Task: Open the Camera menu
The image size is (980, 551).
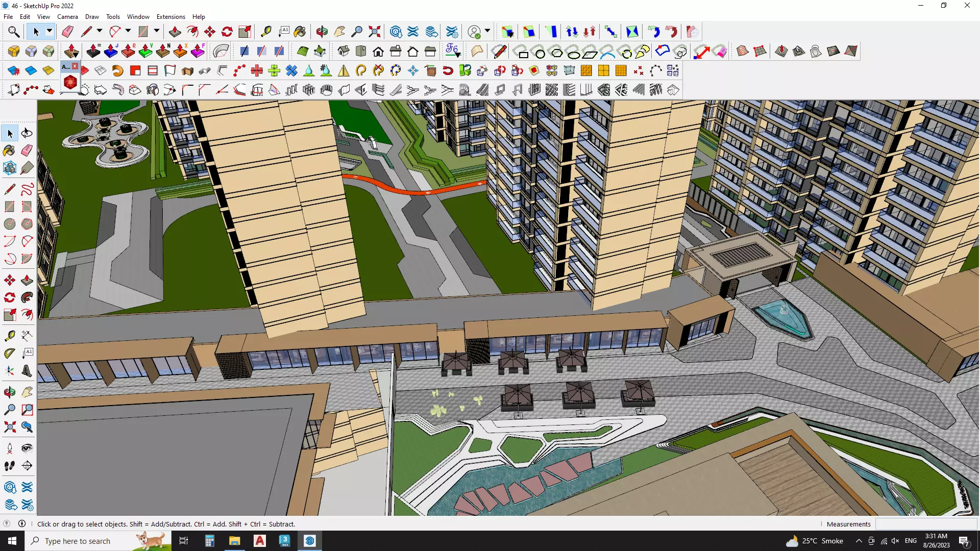Action: (x=67, y=17)
